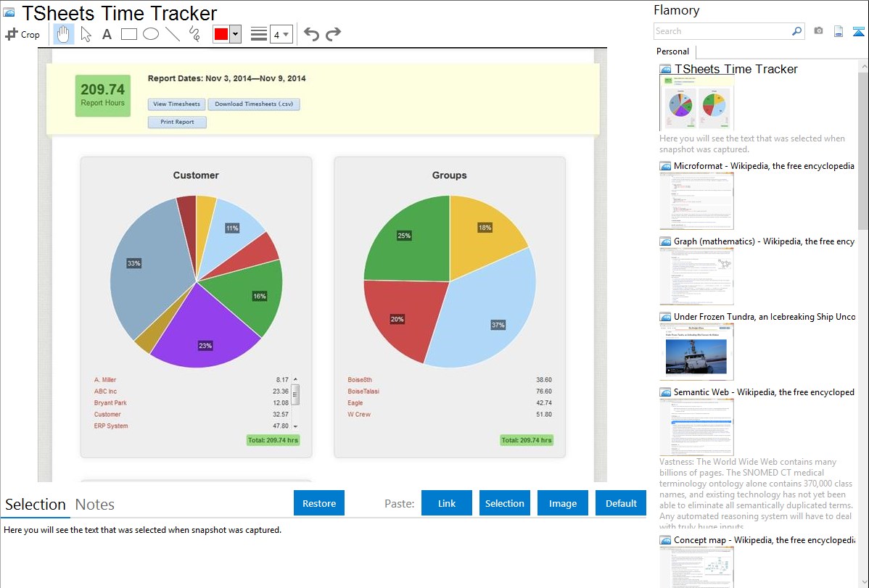Click the Selection paste button

[505, 503]
